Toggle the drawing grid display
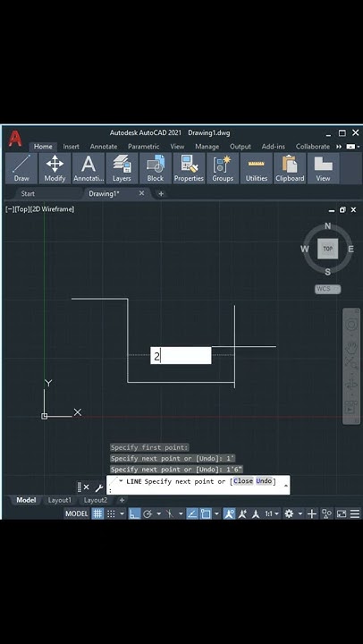This screenshot has width=363, height=644. pos(97,513)
